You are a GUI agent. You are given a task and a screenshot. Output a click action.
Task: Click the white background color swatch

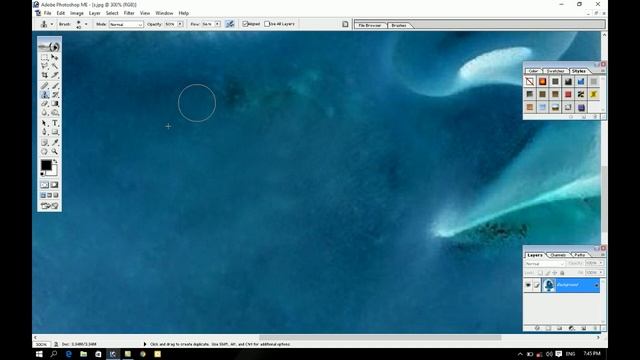tap(53, 172)
